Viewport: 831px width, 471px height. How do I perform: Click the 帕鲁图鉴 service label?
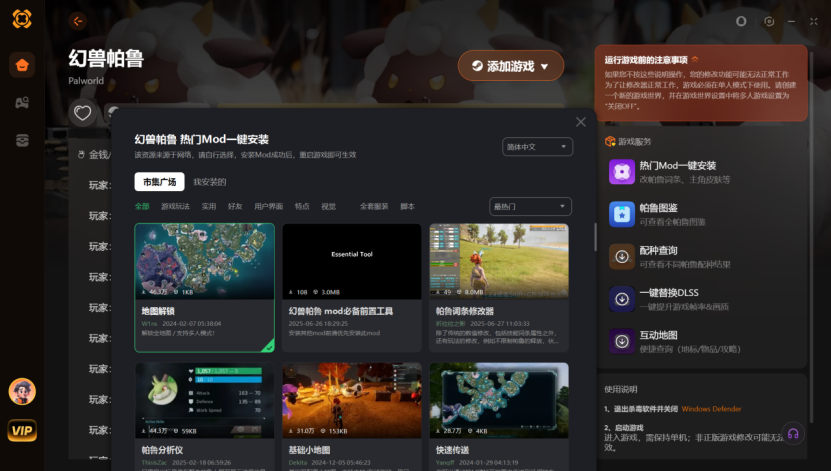tap(658, 208)
